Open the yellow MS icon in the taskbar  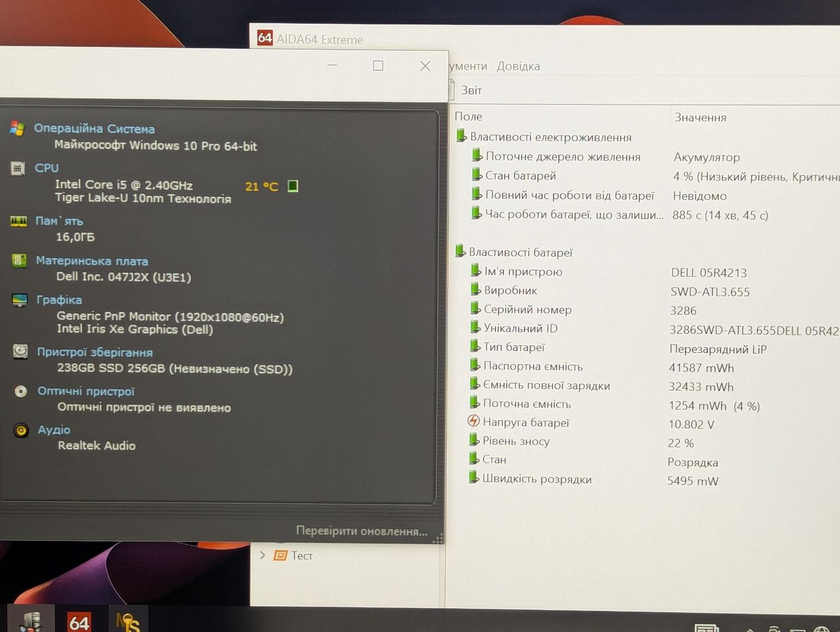(x=127, y=621)
